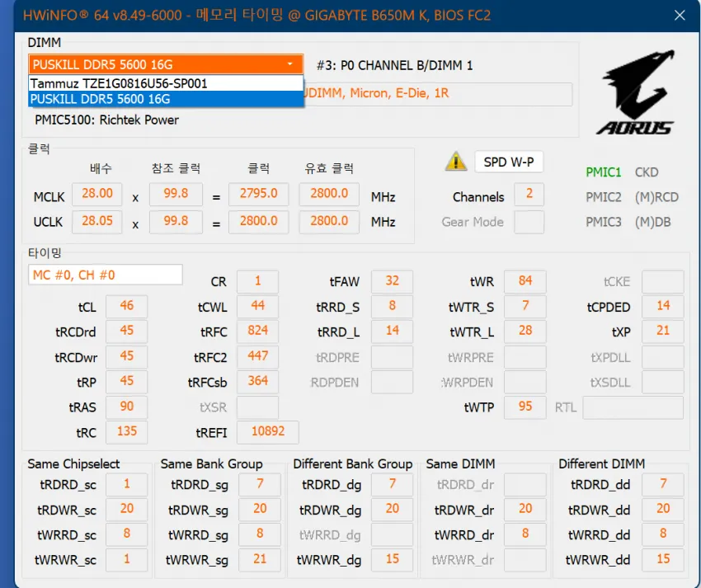Viewport: 701px width, 588px height.
Task: Click the tRDRD_sc value 1
Action: pos(126,485)
